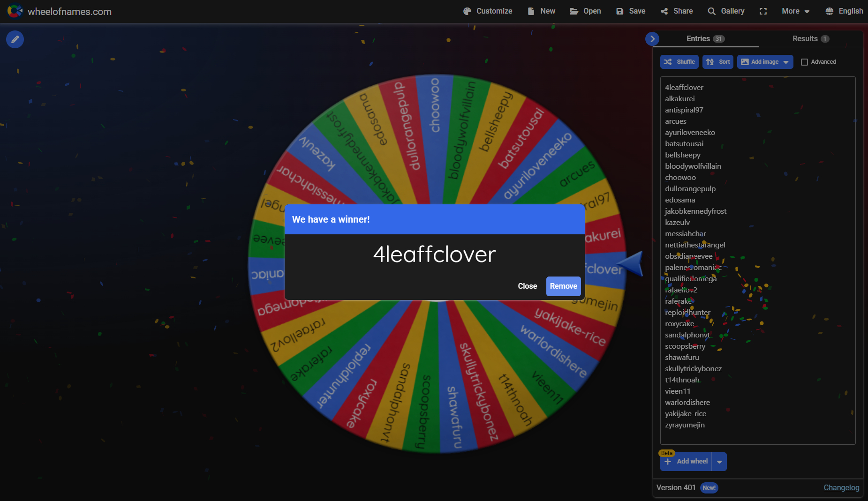868x501 pixels.
Task: Click the blue pencil edit icon
Action: coord(15,39)
